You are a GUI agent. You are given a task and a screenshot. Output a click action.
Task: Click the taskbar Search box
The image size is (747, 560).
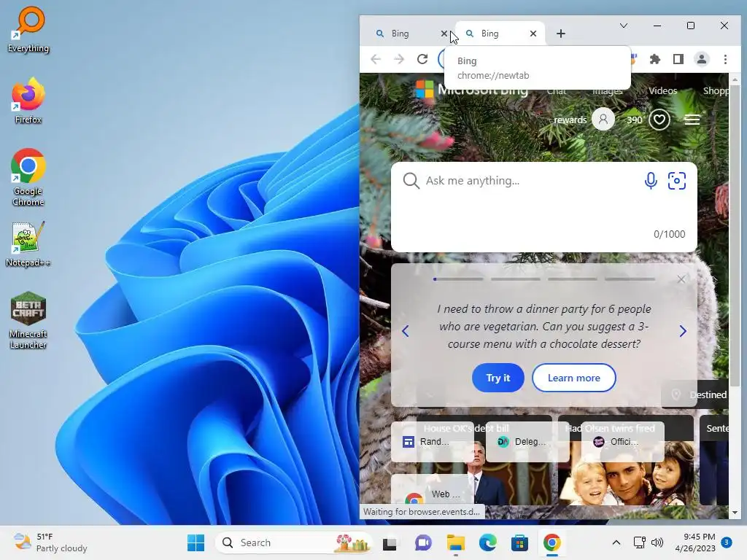(294, 542)
